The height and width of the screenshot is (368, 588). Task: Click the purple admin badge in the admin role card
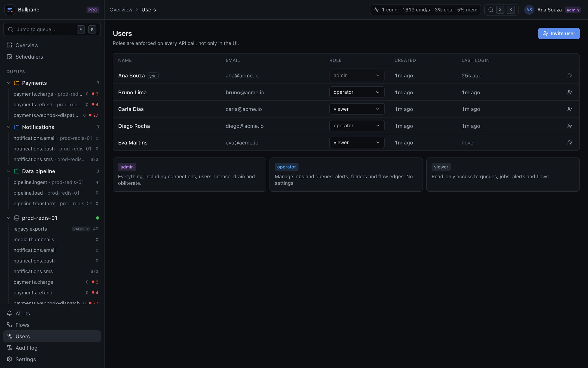[x=127, y=167]
